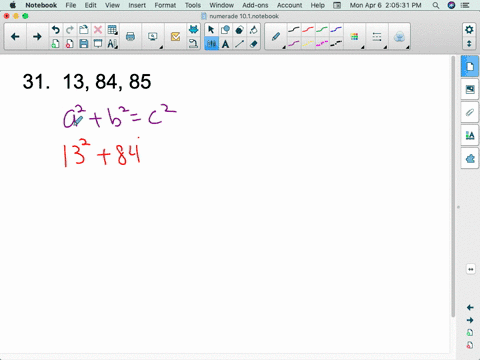The width and height of the screenshot is (480, 360).
Task: Select the Regular Polygons tool
Action: pos(239,30)
